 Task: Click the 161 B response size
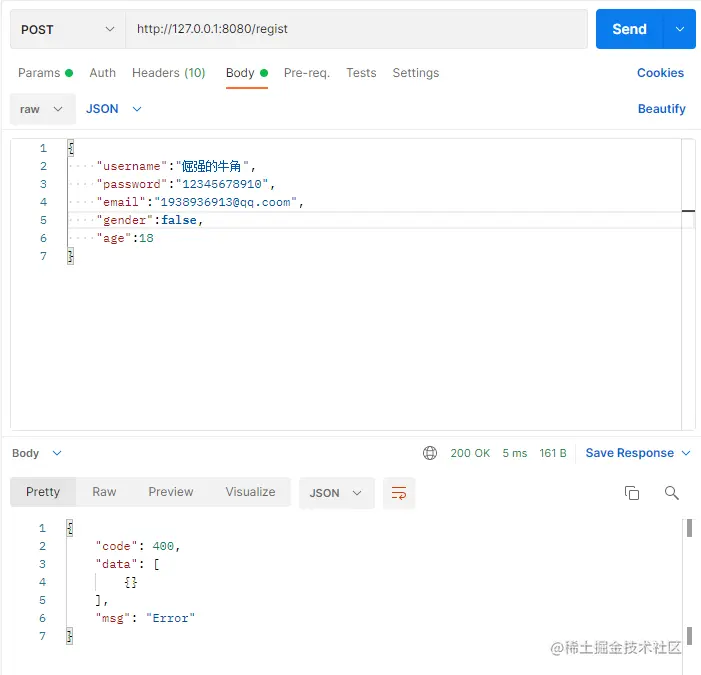(553, 453)
